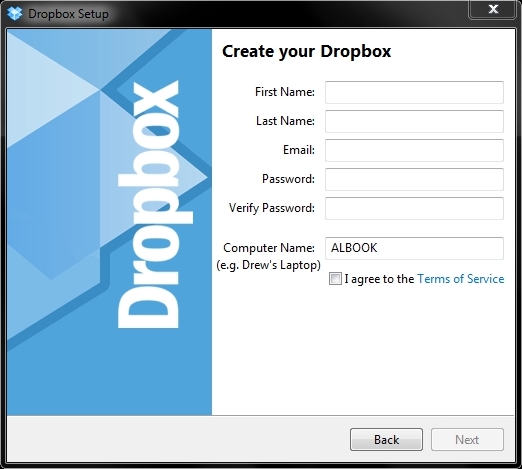Click the Create your Dropbox heading
522x469 pixels.
(x=306, y=52)
